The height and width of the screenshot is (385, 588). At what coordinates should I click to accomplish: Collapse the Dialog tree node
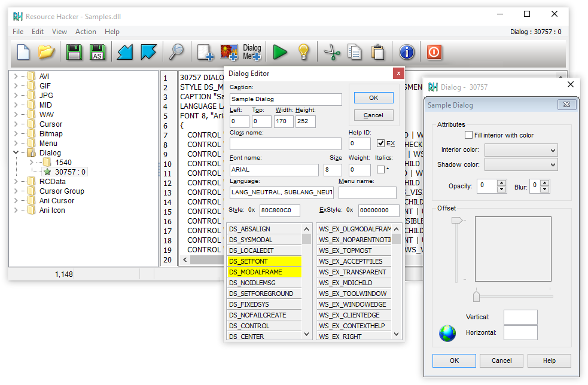(16, 152)
